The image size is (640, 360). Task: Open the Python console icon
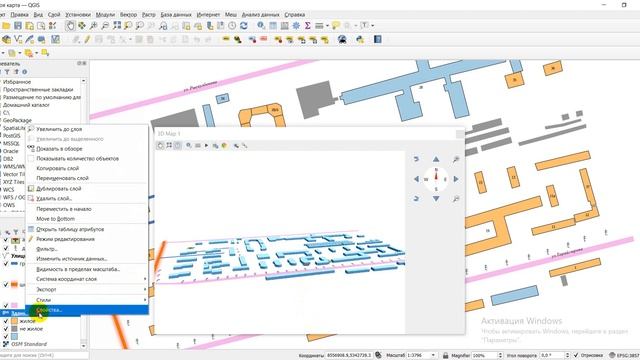pyautogui.click(x=360, y=40)
